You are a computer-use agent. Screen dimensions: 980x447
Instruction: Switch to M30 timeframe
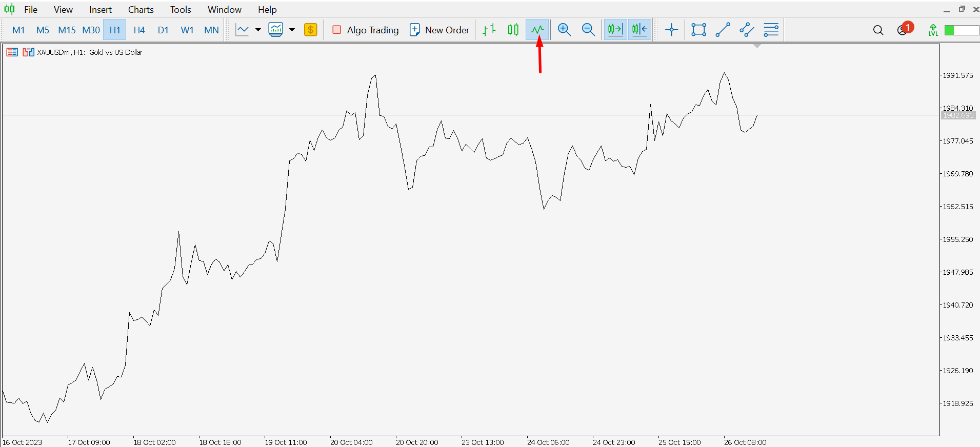tap(91, 30)
